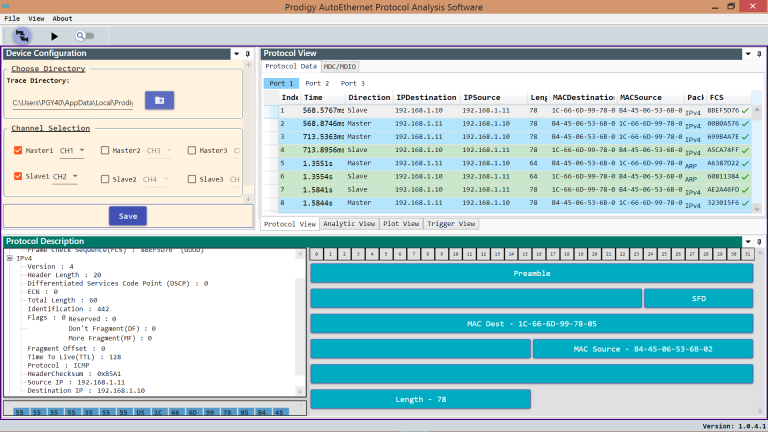Click the Protocol : ICMP tree line
This screenshot has width=768, height=432.
(58, 365)
